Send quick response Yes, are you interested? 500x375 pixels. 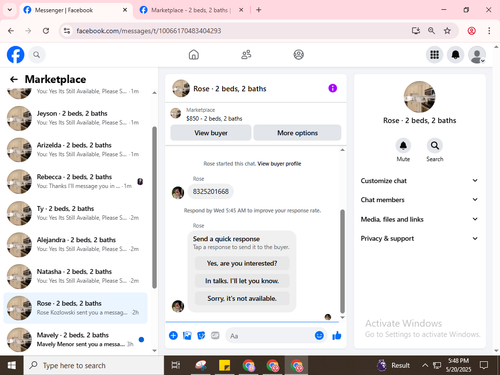pos(242,263)
